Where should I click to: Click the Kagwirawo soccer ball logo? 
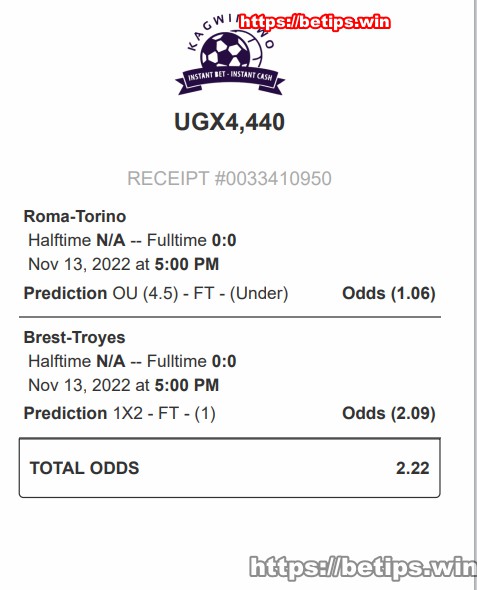tap(229, 53)
